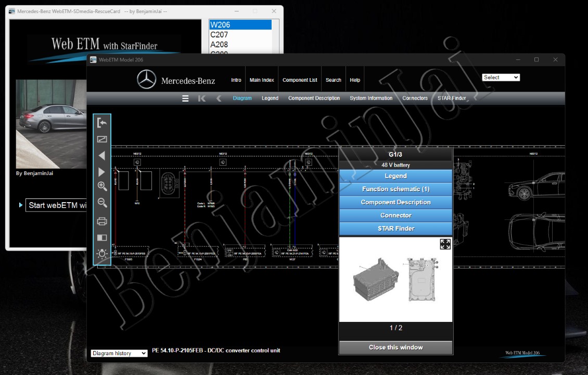The width and height of the screenshot is (588, 375).
Task: Open the Diagram history dropdown
Action: [x=119, y=353]
